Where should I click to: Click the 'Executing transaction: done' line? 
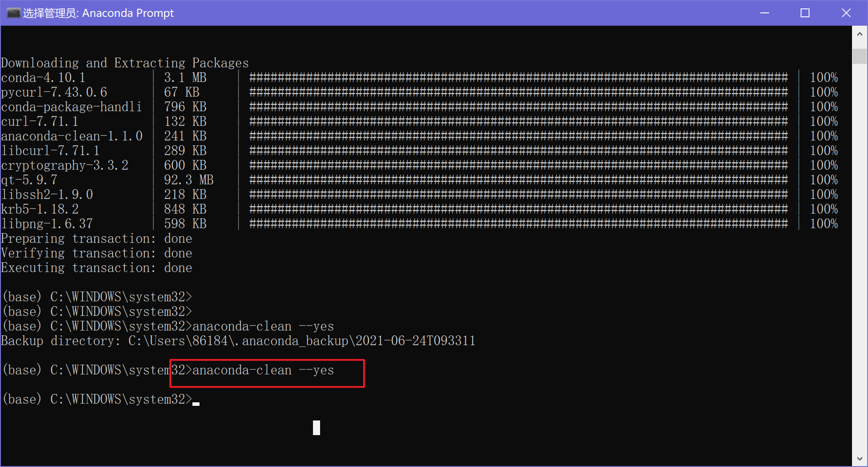(97, 268)
